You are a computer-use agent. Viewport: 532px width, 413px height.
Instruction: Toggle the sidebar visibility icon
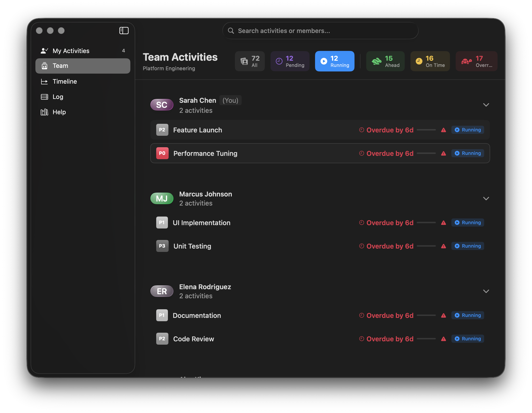coord(124,30)
